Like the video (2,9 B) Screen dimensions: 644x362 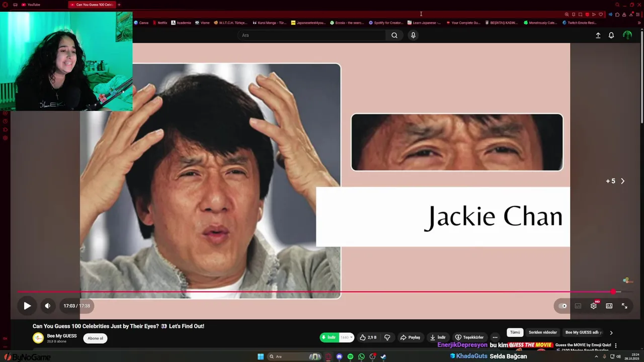[368, 337]
